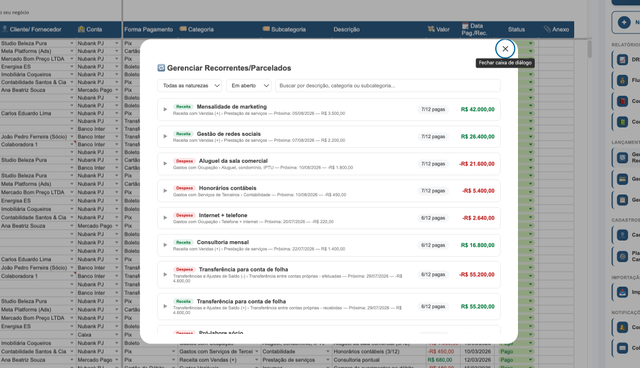Click the credit card icon under Lançamentos

622,179
